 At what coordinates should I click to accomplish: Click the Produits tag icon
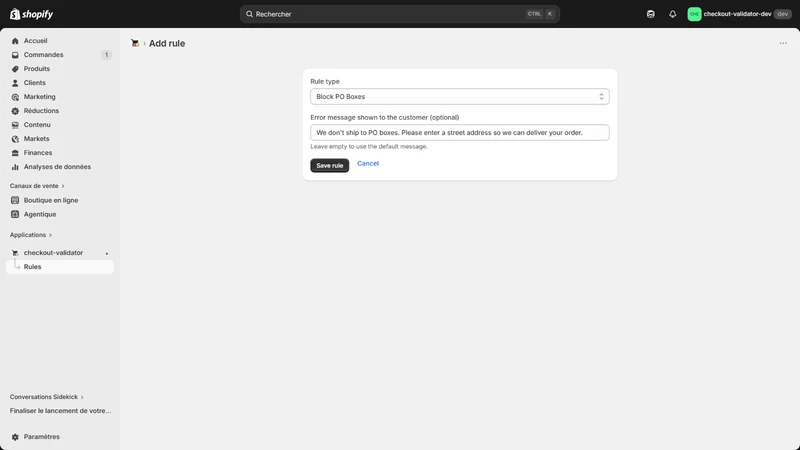(x=15, y=69)
